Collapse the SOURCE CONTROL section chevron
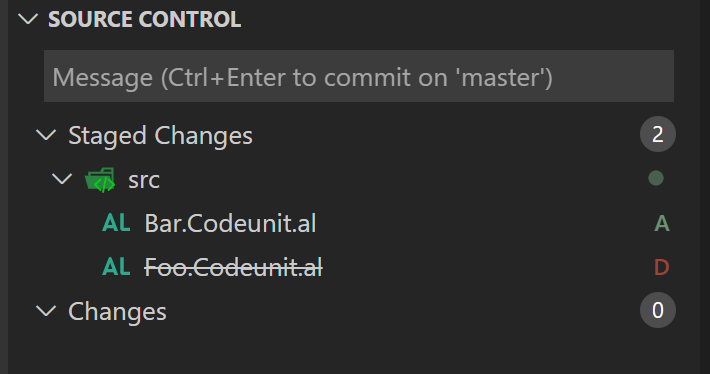 coord(28,19)
